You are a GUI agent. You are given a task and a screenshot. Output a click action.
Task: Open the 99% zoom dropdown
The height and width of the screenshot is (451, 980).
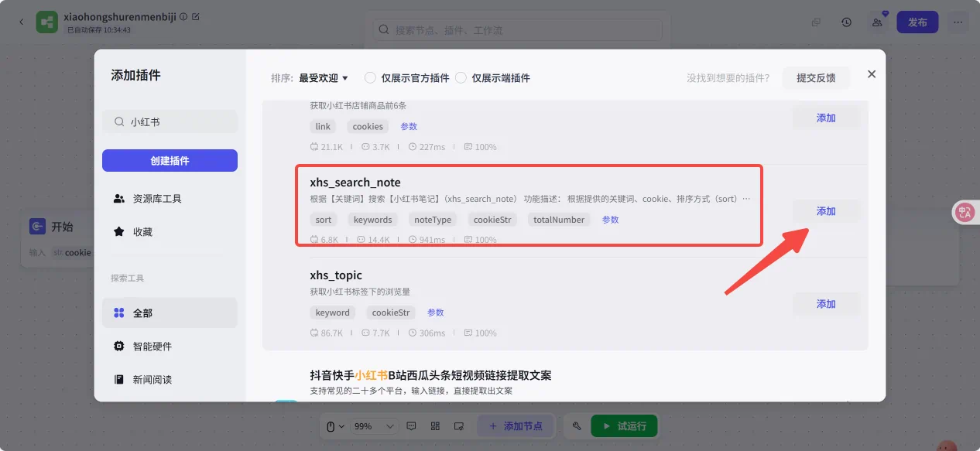375,426
